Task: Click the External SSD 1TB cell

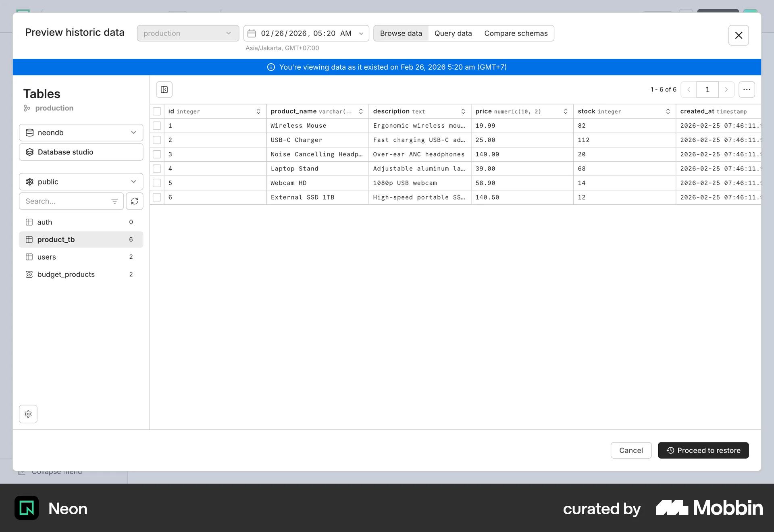Action: click(318, 197)
